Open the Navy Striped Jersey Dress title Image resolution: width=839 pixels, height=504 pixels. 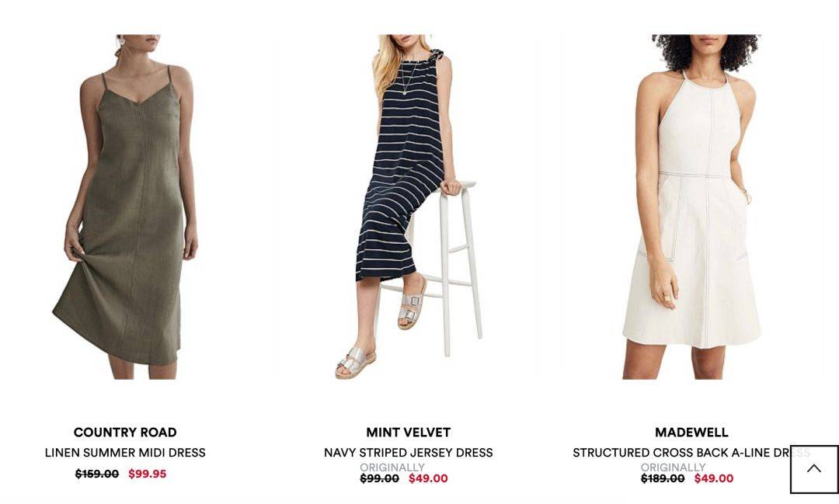pos(409,453)
